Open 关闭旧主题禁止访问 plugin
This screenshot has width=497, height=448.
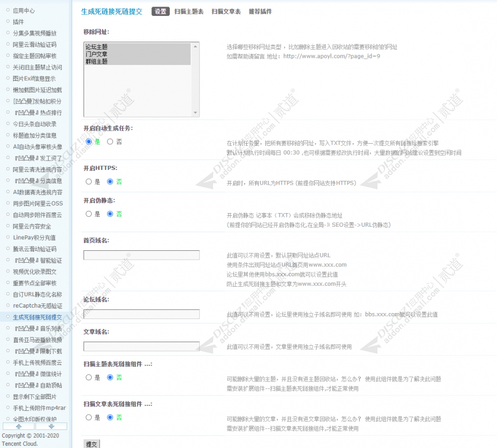tap(37, 67)
